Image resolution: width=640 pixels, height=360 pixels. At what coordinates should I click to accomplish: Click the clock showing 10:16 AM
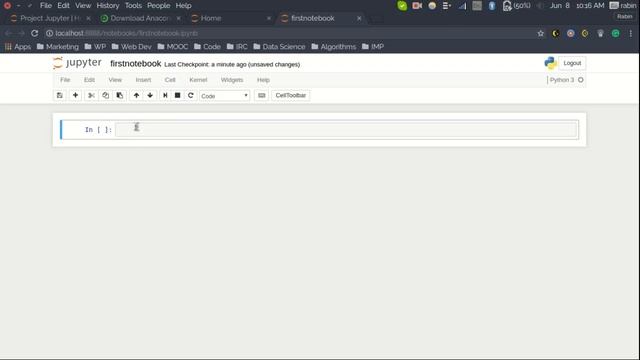[x=590, y=6]
